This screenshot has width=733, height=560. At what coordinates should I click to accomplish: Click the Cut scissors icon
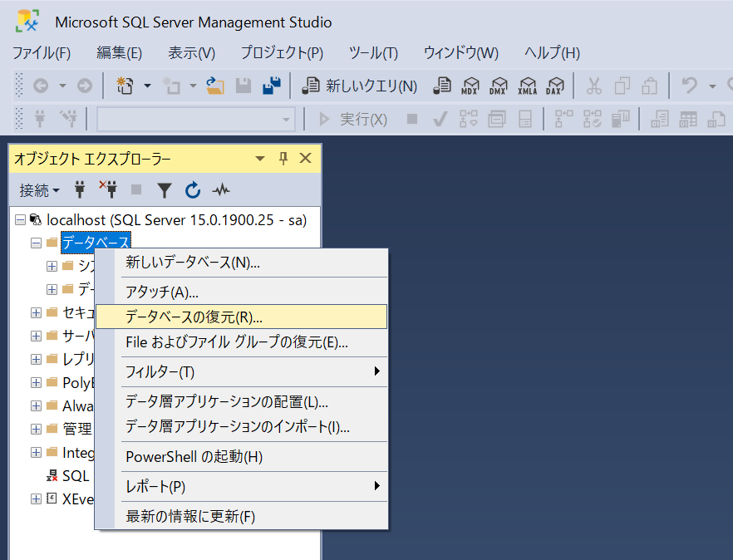click(x=593, y=86)
